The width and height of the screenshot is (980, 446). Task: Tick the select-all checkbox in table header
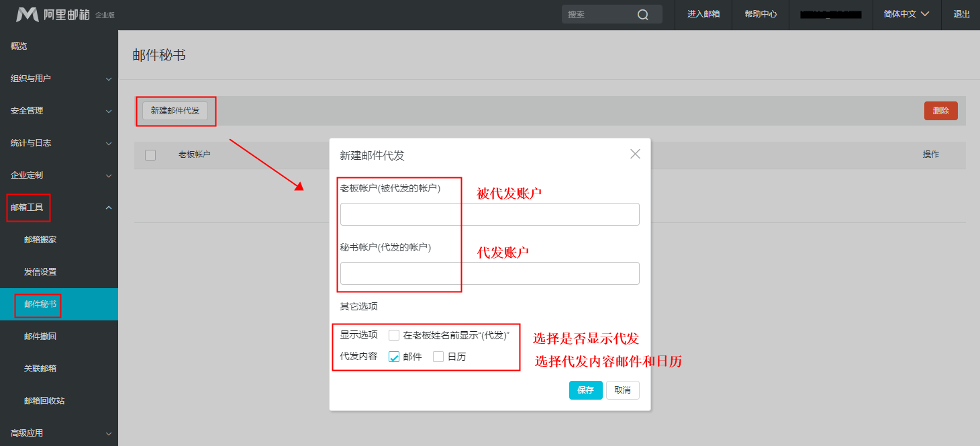(x=150, y=155)
